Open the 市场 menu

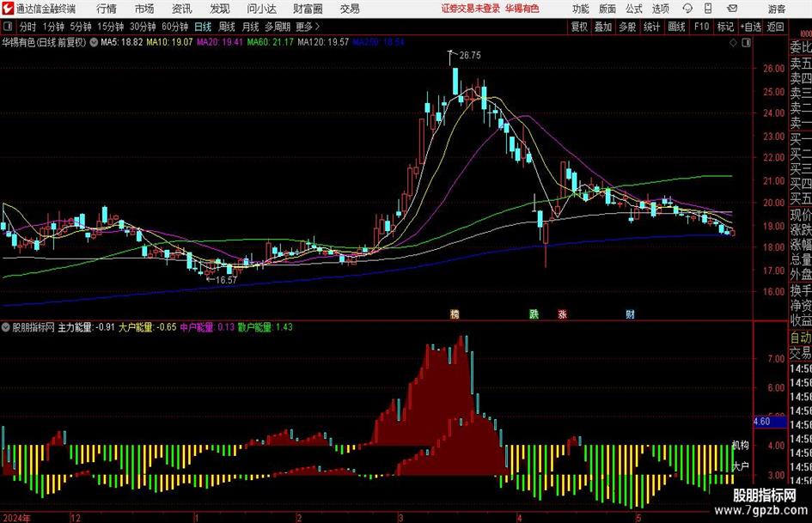coord(144,9)
